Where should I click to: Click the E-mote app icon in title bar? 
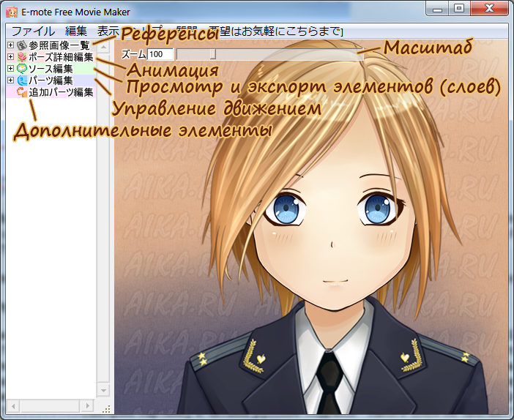tap(12, 12)
